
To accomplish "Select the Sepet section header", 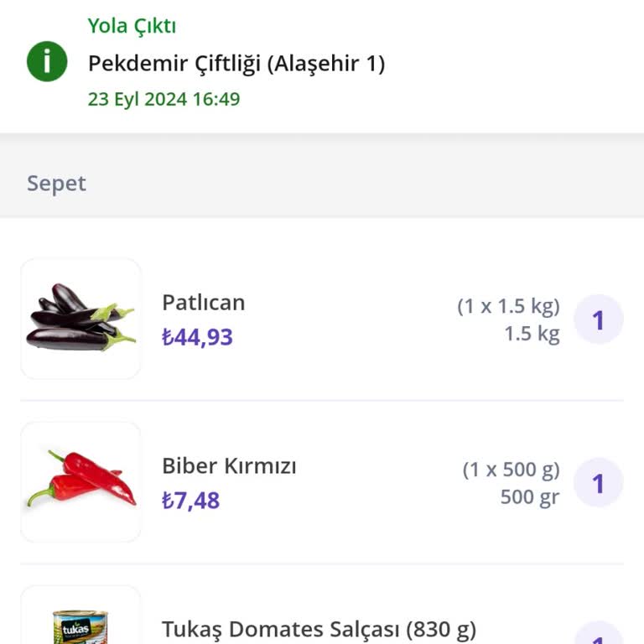I will (x=57, y=184).
